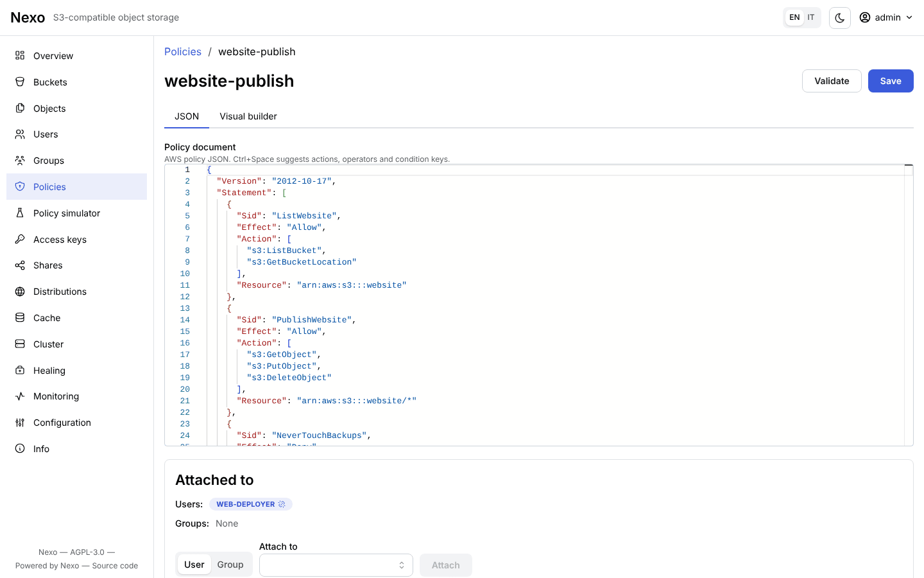Detach WEB-DEPLOYER using its unlink icon
The width and height of the screenshot is (924, 578).
[282, 504]
